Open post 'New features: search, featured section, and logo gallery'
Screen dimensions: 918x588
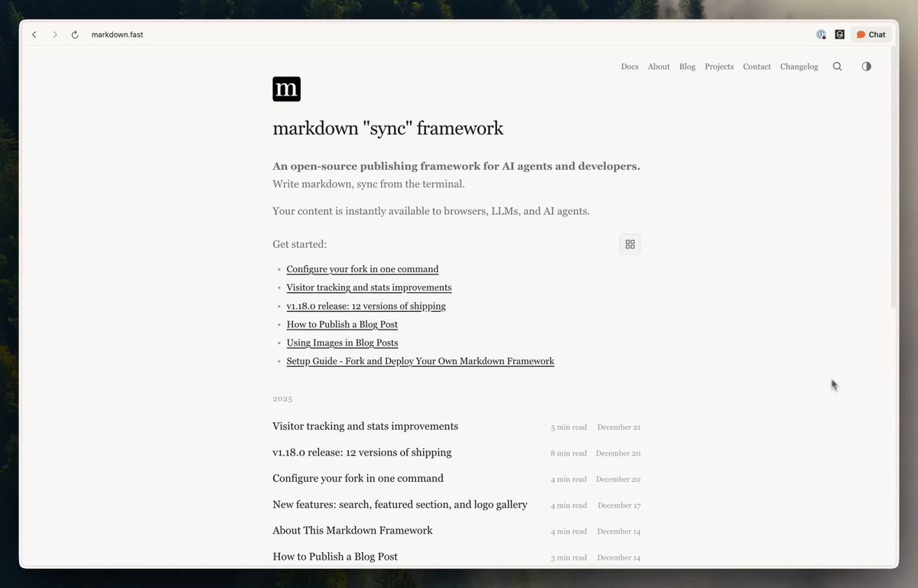456,505
